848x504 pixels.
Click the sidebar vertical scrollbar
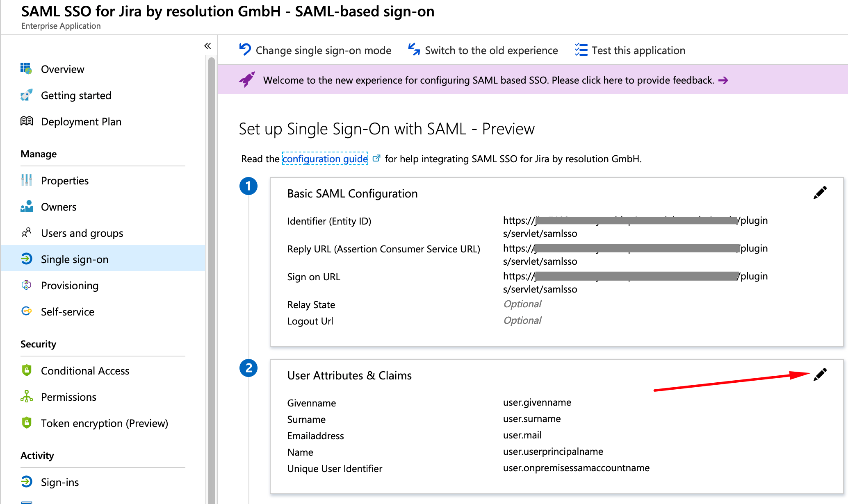pyautogui.click(x=212, y=280)
